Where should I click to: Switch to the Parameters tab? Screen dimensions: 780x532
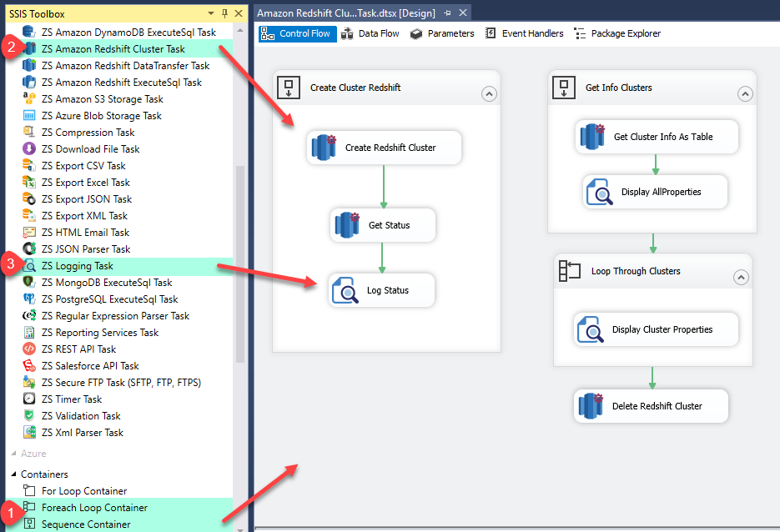coord(442,34)
